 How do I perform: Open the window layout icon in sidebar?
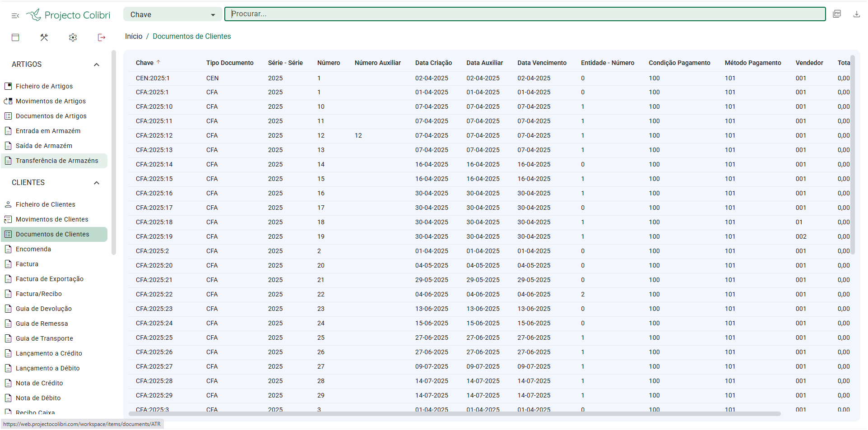click(15, 37)
